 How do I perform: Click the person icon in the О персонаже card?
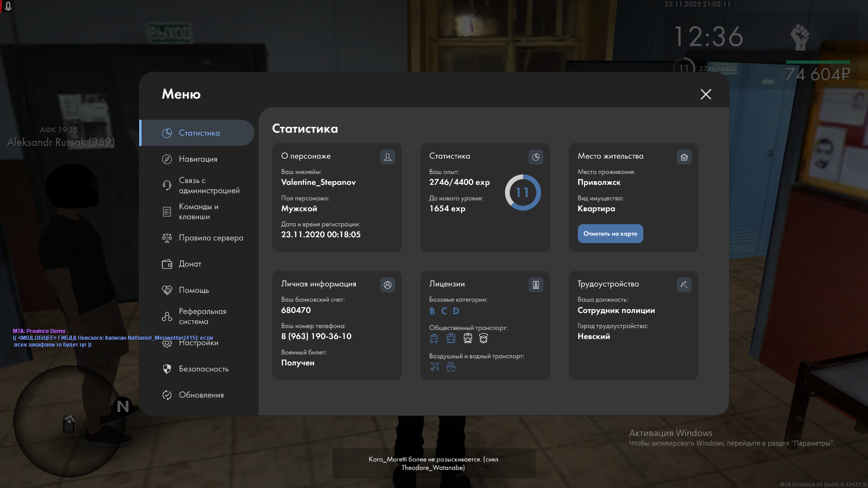[387, 157]
